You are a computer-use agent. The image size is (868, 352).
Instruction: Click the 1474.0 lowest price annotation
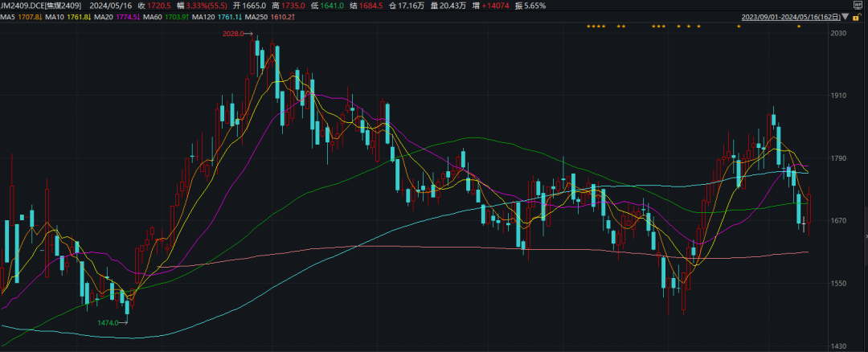108,323
